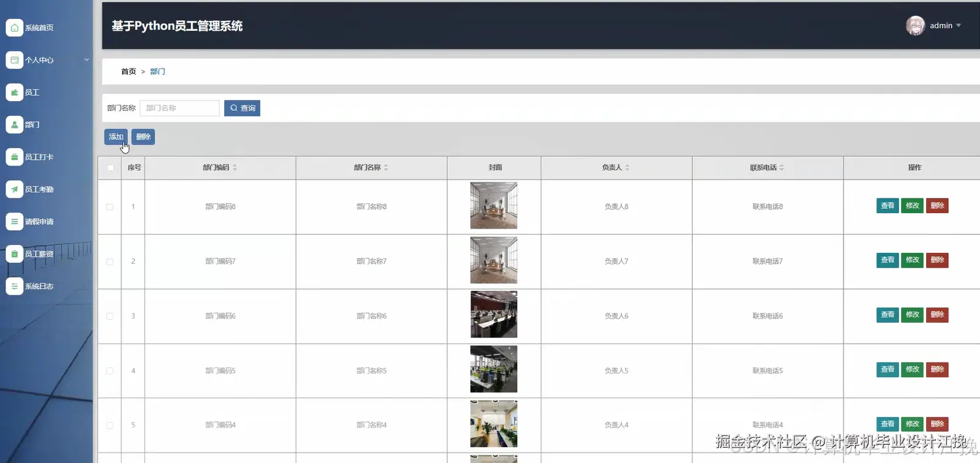Click the 首页 breadcrumb link
Image resolution: width=980 pixels, height=463 pixels.
(x=129, y=72)
